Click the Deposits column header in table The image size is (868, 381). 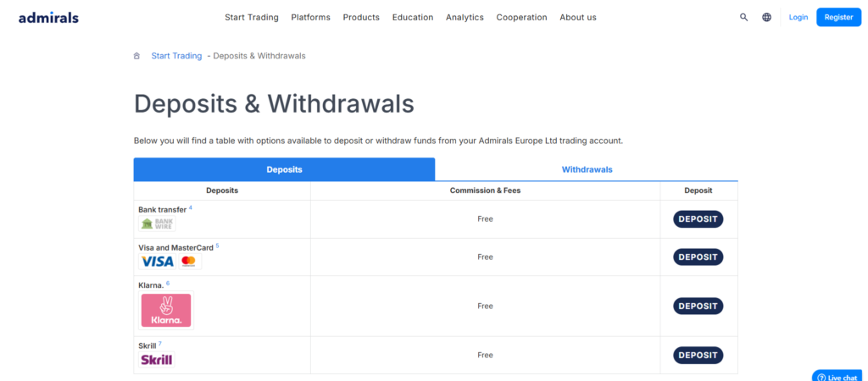(x=222, y=190)
